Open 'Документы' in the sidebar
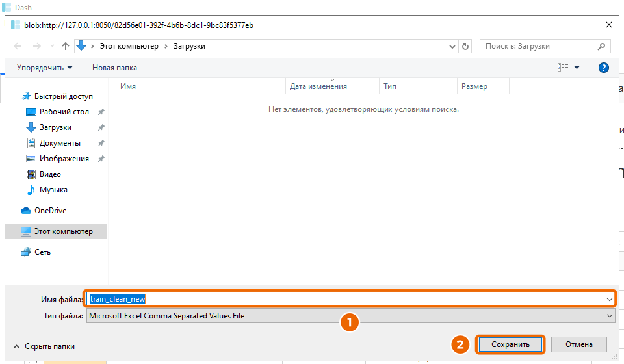This screenshot has width=624, height=364. pyautogui.click(x=60, y=143)
